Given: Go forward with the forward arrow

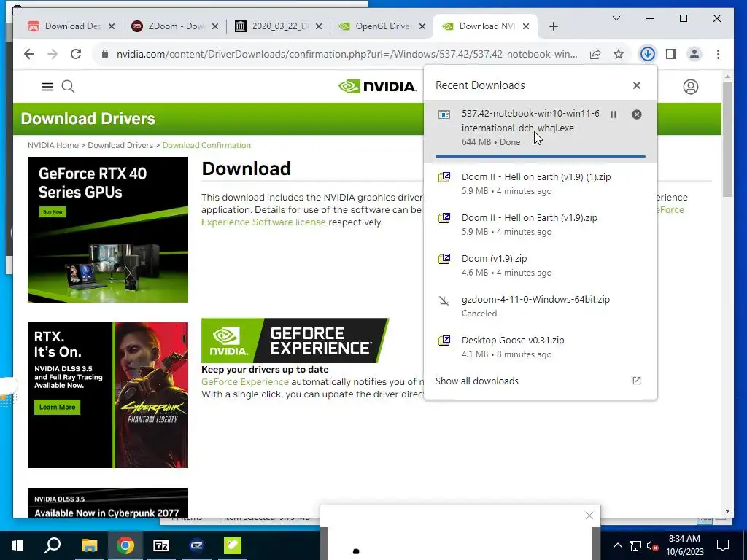Looking at the screenshot, I should (53, 54).
